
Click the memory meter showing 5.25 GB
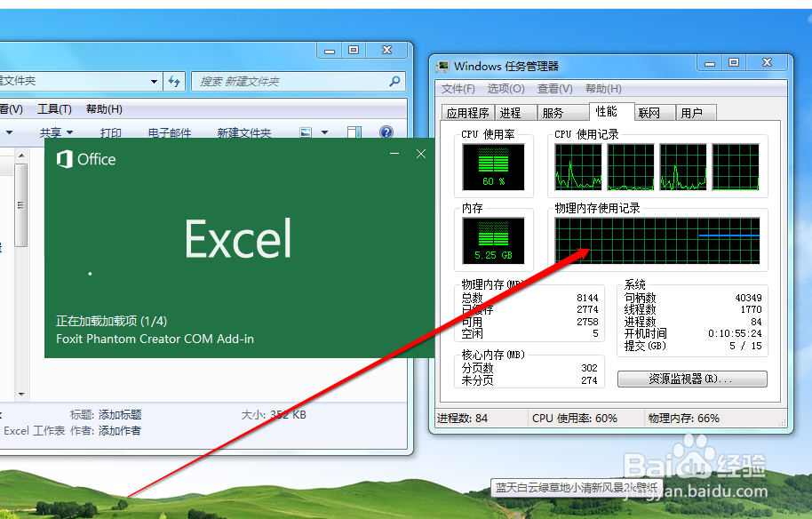[x=493, y=241]
